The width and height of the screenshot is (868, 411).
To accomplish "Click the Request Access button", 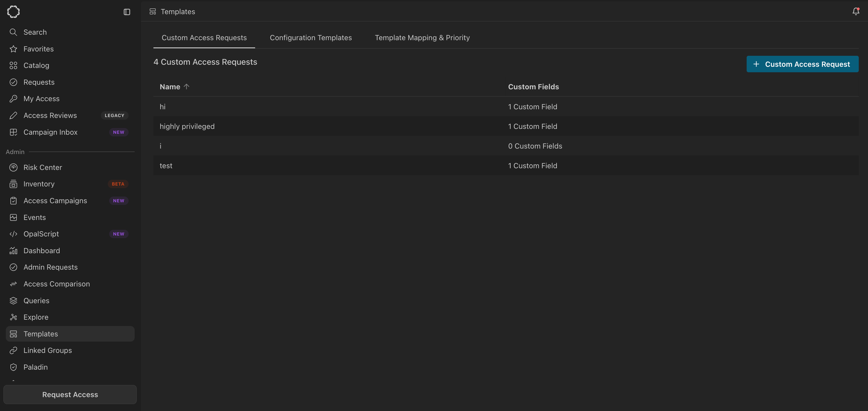I will (70, 395).
